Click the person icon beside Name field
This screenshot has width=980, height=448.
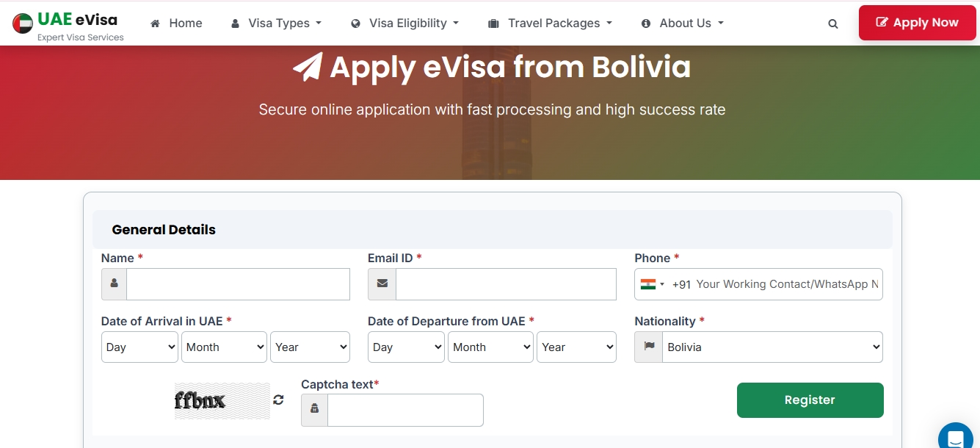point(114,284)
